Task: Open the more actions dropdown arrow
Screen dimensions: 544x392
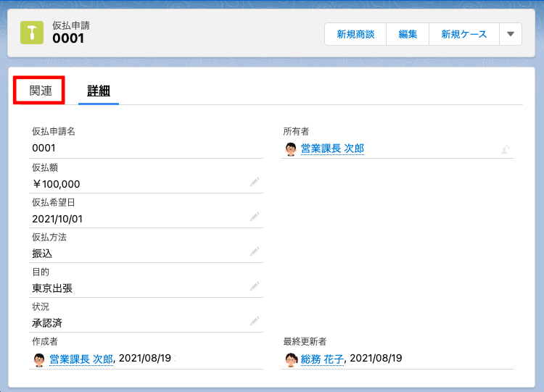Action: point(510,34)
